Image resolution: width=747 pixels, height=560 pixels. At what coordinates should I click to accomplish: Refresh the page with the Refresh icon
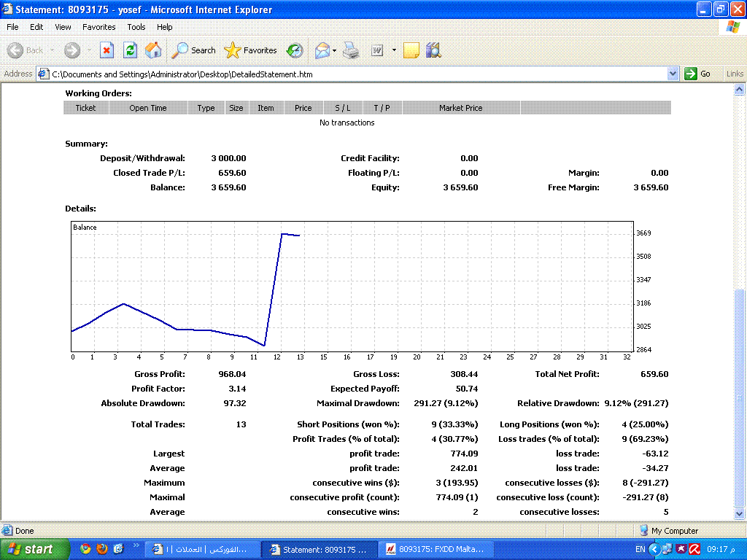(130, 50)
